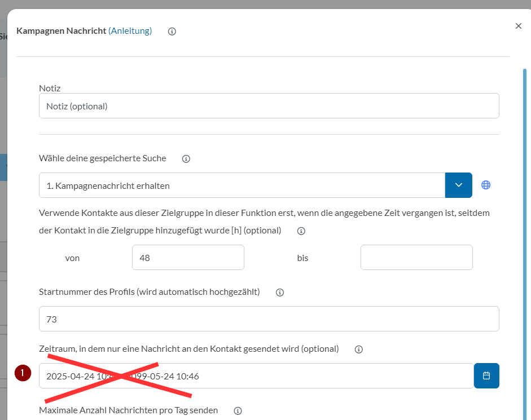The width and height of the screenshot is (531, 420).
Task: Show info for Zeitraum message period
Action: tap(358, 350)
